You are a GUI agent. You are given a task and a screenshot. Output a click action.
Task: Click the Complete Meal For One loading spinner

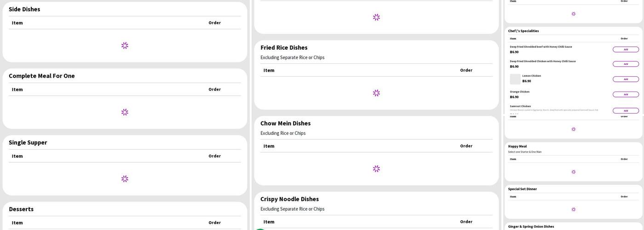[x=125, y=112]
